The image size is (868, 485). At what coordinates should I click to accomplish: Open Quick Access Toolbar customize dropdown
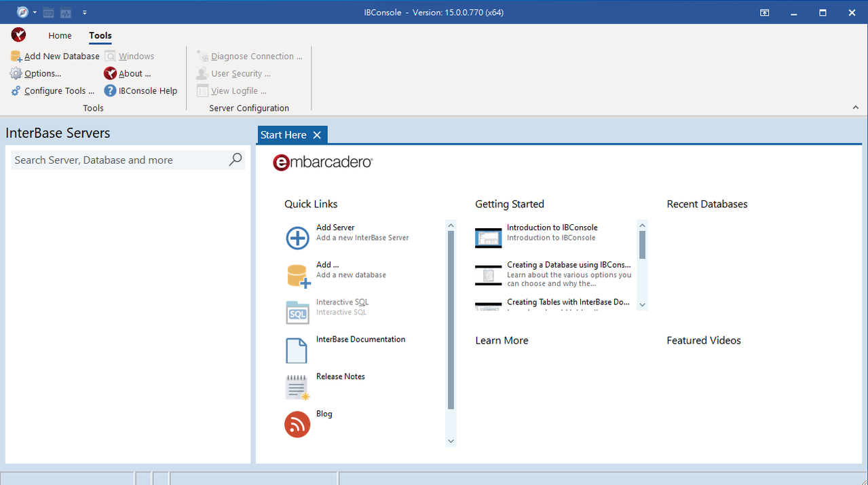coord(85,12)
